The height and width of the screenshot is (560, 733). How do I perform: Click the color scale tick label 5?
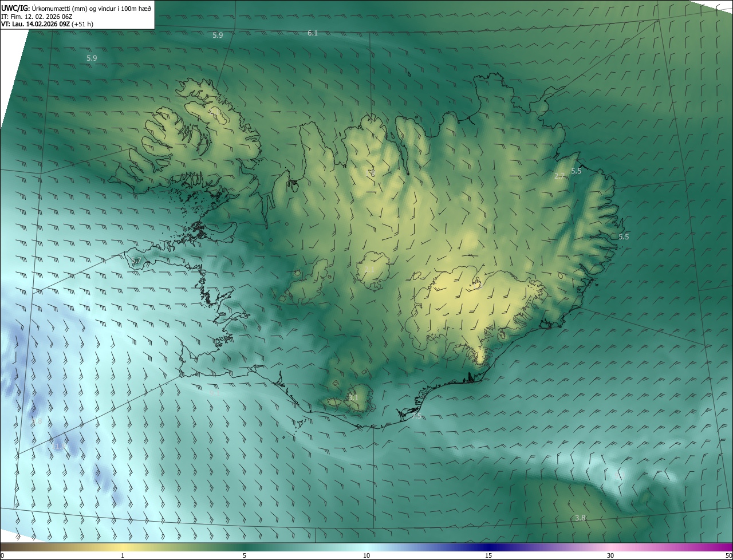(x=245, y=556)
